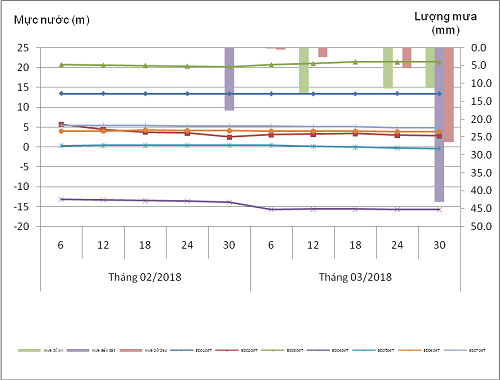Image resolution: width=500 pixels, height=380 pixels.
Task: Select the 'Mực nước (m)' axis title
Action: tap(52, 20)
